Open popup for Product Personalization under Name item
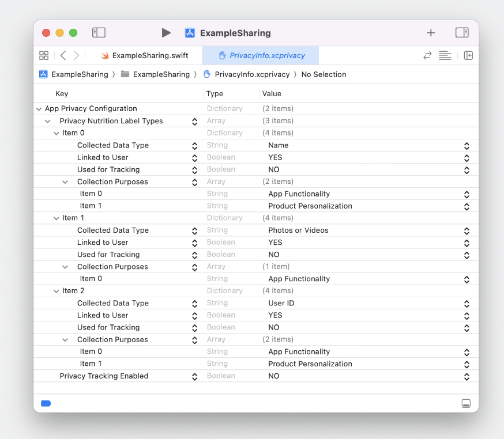This screenshot has width=504, height=439. point(467,206)
